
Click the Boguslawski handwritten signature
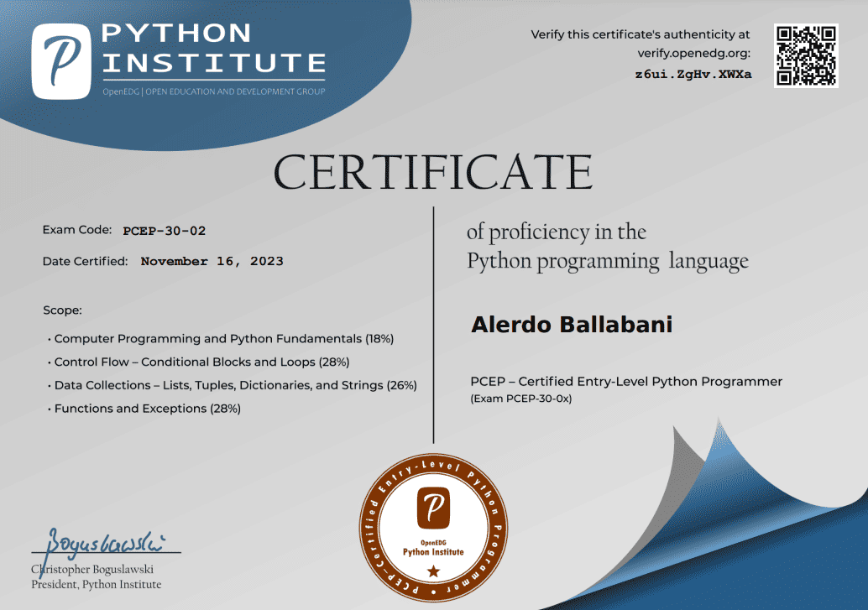[107, 543]
